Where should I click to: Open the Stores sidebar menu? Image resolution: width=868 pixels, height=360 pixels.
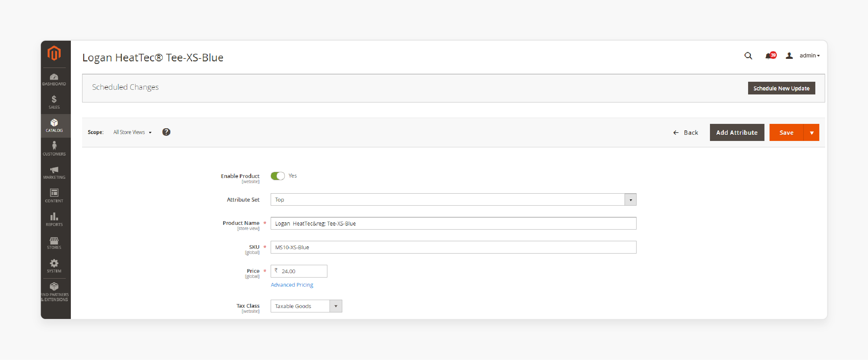point(54,243)
